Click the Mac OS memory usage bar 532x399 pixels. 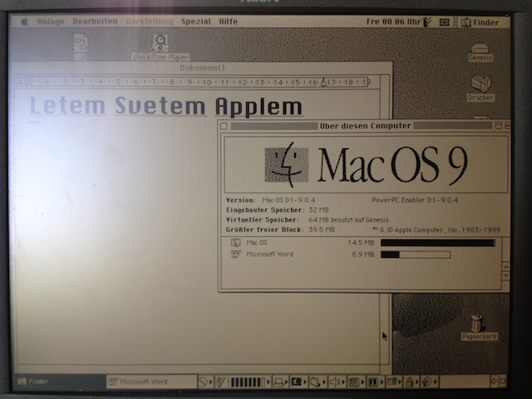pos(438,243)
